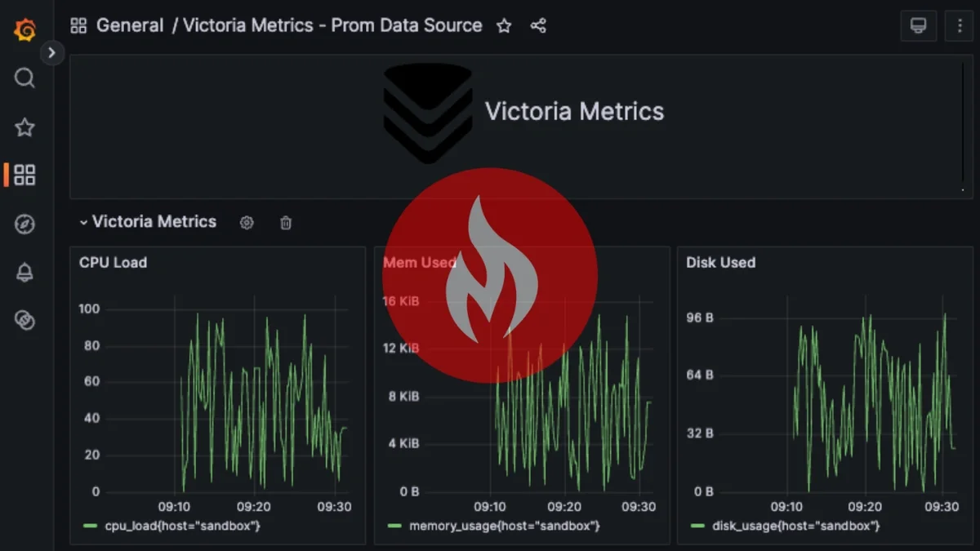Click the green swatch of cpu_load legend
Screen dimensions: 980x551
(90, 526)
